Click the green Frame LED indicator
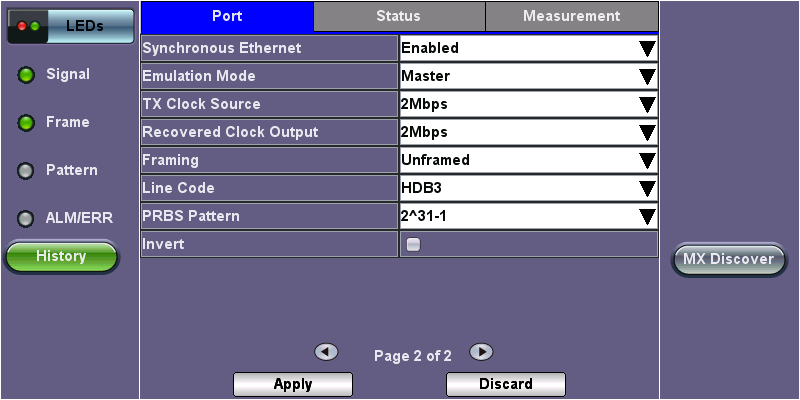The image size is (800, 400). pos(27,123)
